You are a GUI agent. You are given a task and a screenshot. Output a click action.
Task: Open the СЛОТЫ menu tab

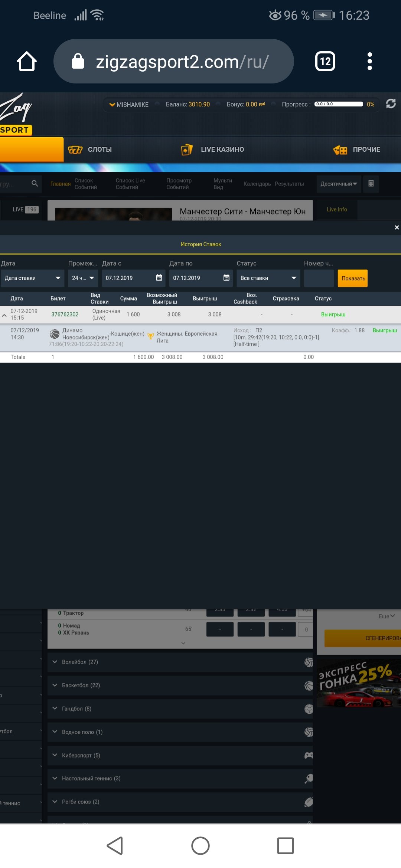tap(90, 149)
